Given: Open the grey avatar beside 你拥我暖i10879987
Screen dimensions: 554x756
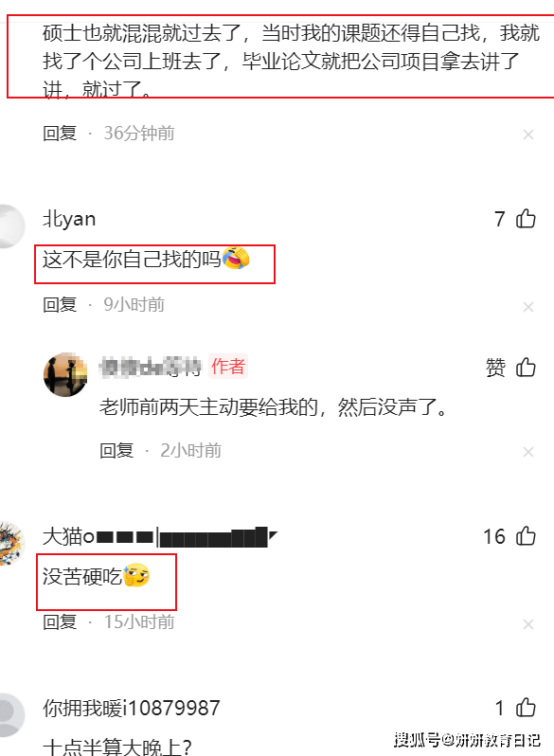Looking at the screenshot, I should click(11, 715).
